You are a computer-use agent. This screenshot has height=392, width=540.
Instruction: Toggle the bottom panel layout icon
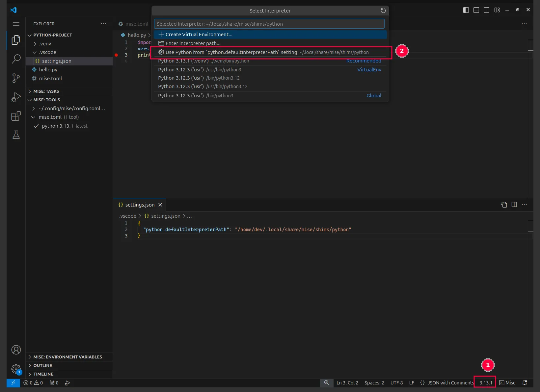pyautogui.click(x=476, y=10)
